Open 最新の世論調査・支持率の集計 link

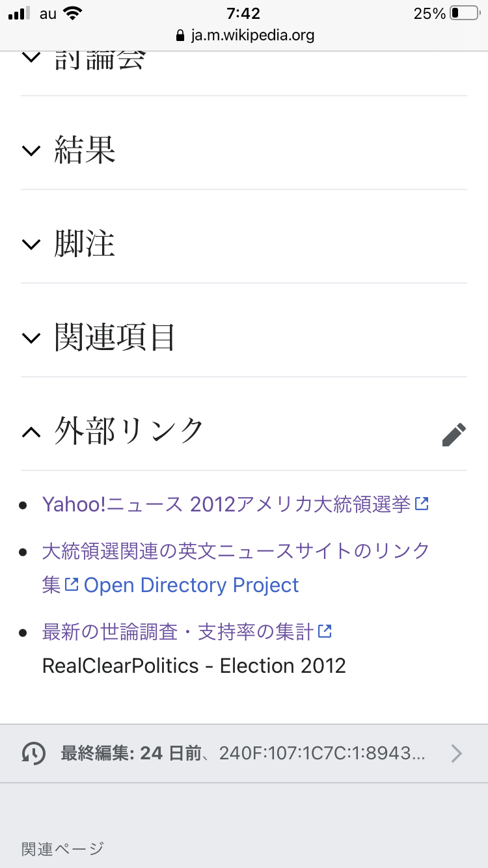click(x=178, y=631)
